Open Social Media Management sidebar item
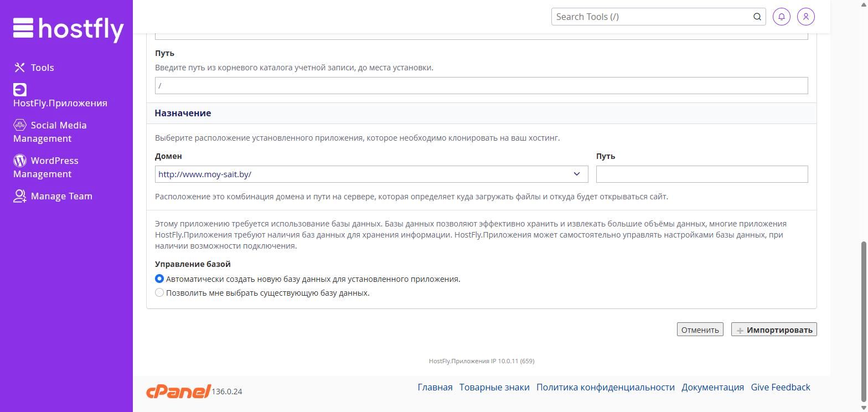Image resolution: width=868 pixels, height=412 pixels. tap(50, 132)
